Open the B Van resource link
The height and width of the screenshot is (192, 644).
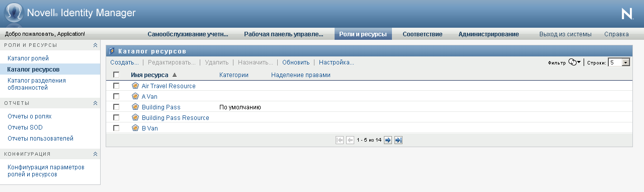pos(150,129)
